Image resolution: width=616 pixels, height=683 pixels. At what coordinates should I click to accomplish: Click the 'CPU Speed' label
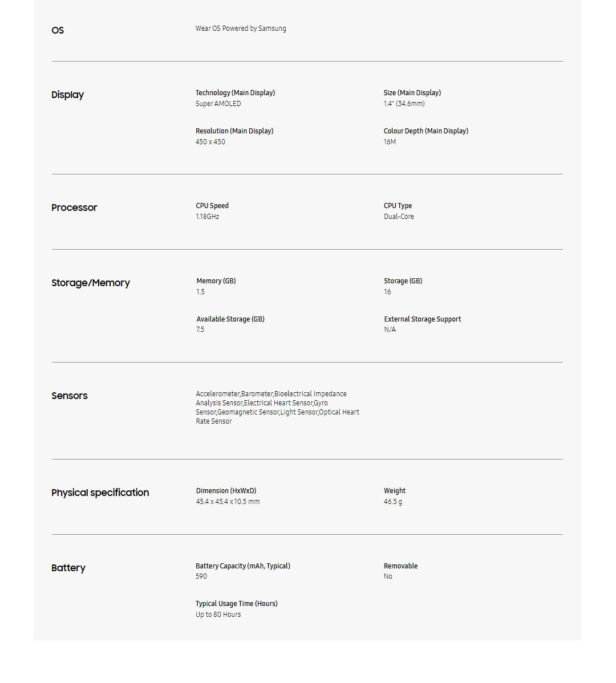pos(212,206)
